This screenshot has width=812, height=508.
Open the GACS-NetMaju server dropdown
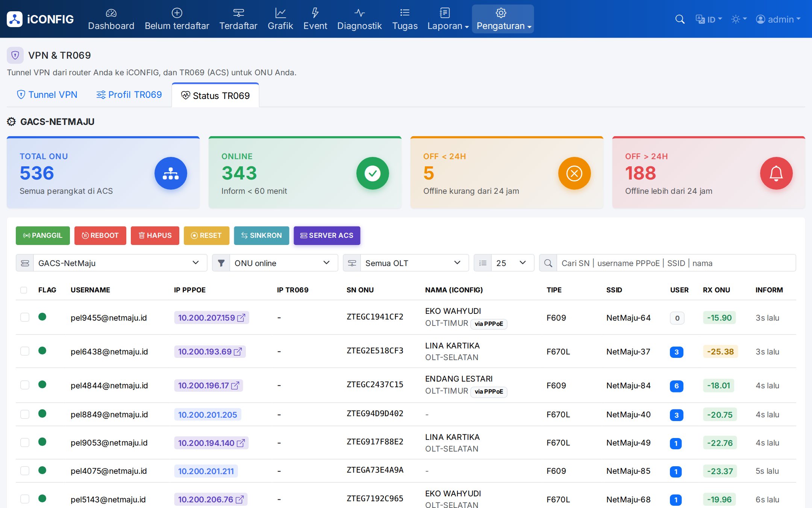pos(120,263)
